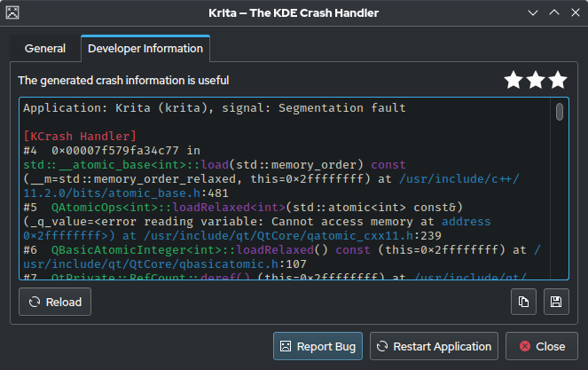The width and height of the screenshot is (588, 370).
Task: Click the 'generated crash information is useful' label
Action: (123, 81)
